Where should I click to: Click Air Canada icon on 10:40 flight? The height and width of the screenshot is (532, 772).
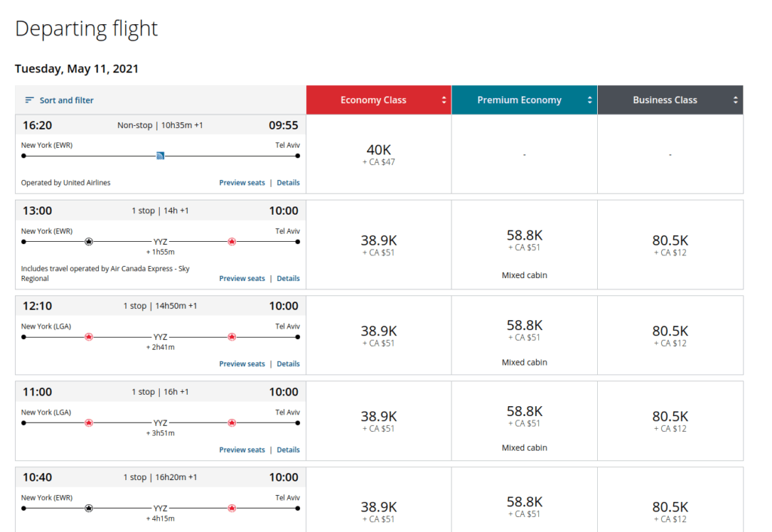pyautogui.click(x=232, y=509)
